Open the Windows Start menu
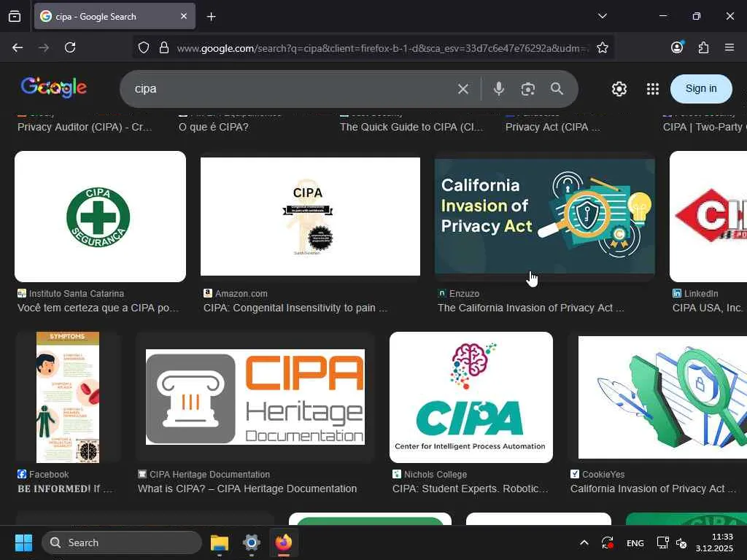Screen dimensions: 747x560 [x=23, y=542]
